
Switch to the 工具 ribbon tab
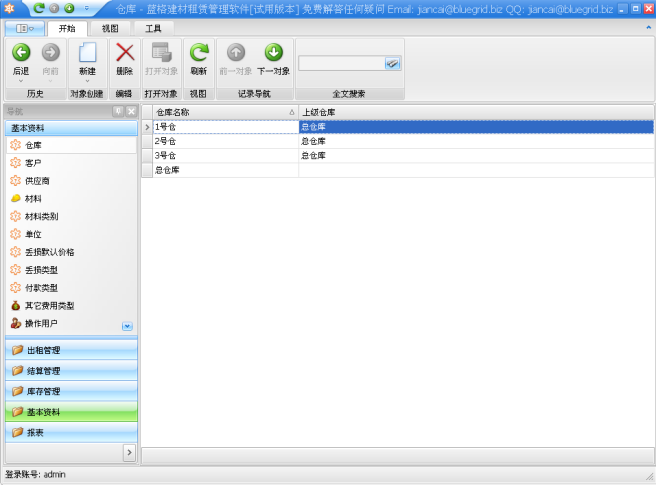pos(154,28)
